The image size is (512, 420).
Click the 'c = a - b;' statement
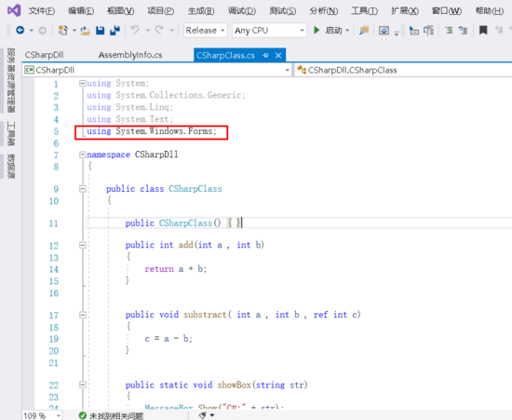click(168, 339)
